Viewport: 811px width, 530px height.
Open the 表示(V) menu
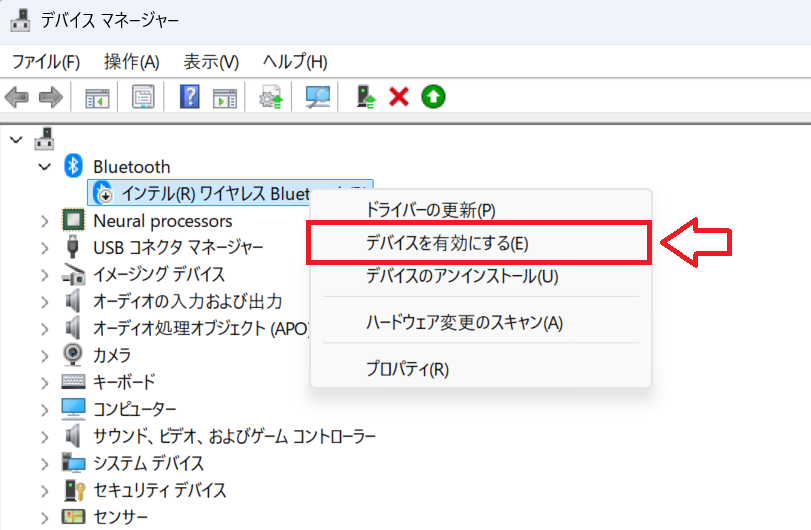point(211,62)
